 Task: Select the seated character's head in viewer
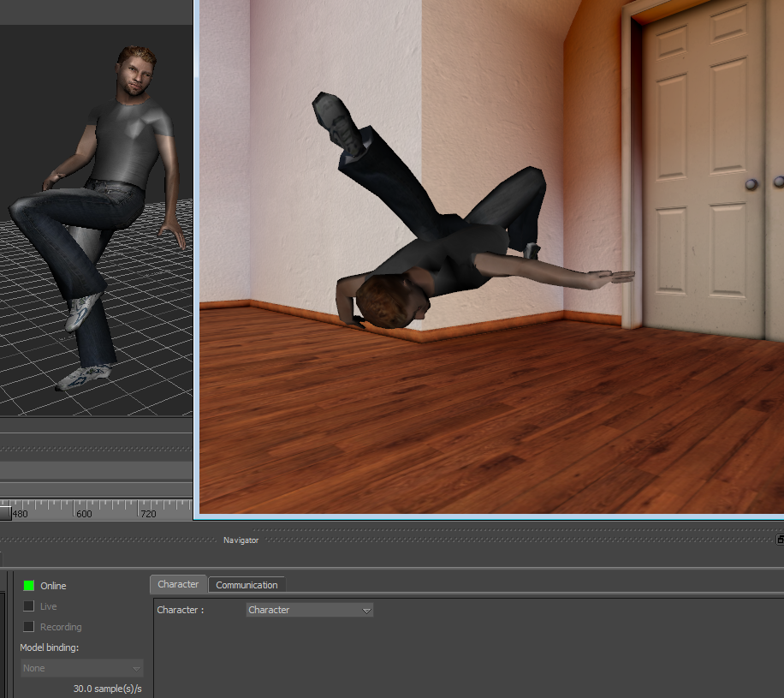(x=136, y=72)
